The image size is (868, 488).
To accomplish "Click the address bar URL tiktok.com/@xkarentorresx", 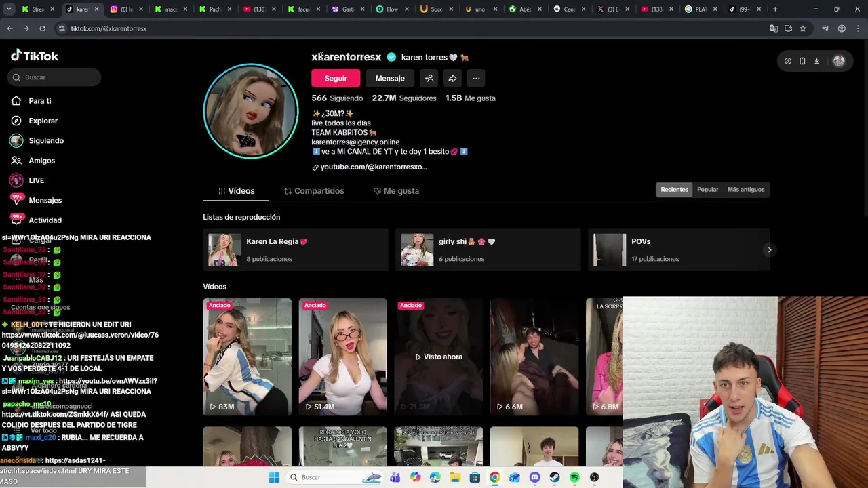I will pyautogui.click(x=108, y=28).
